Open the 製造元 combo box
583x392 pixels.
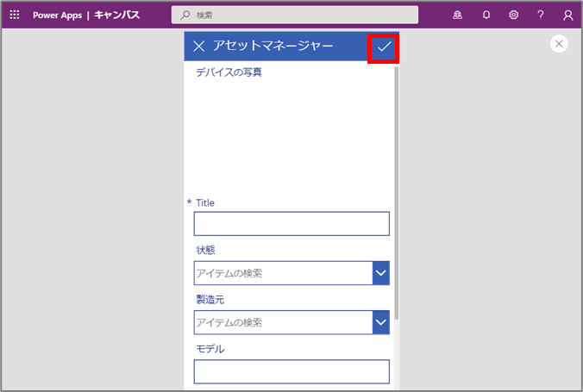pyautogui.click(x=291, y=322)
